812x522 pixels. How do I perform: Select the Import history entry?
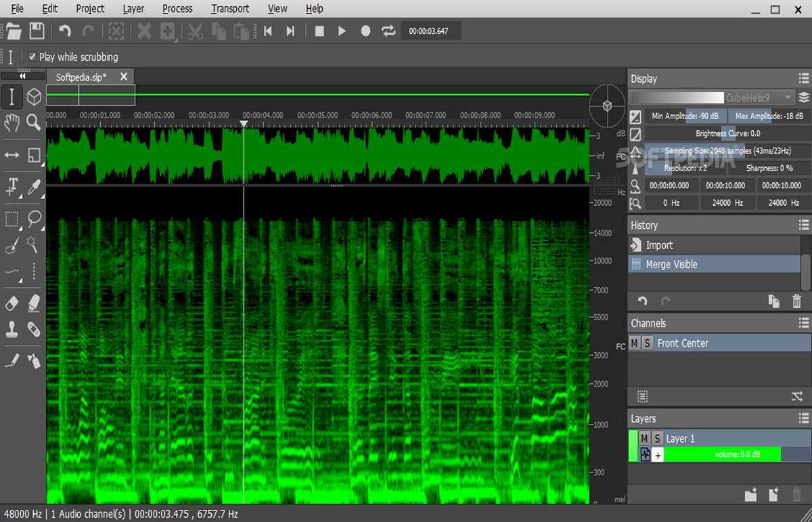(x=659, y=245)
